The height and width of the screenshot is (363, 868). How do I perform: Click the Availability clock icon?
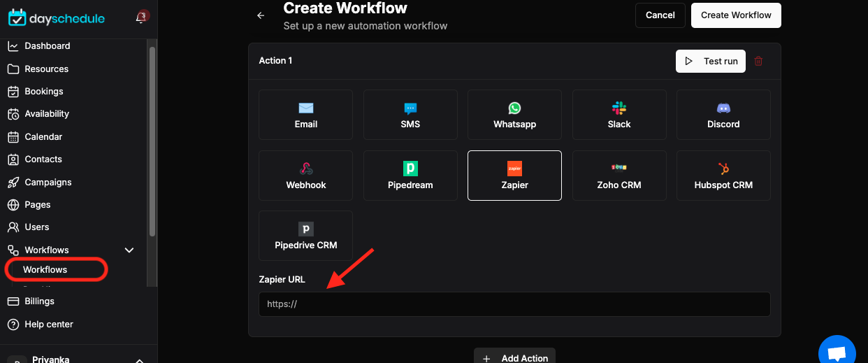click(13, 114)
